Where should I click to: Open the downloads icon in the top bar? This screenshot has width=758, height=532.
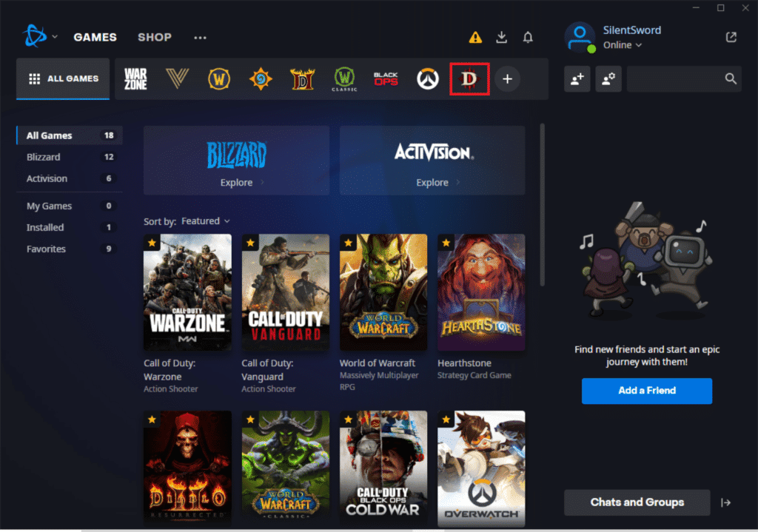(501, 37)
